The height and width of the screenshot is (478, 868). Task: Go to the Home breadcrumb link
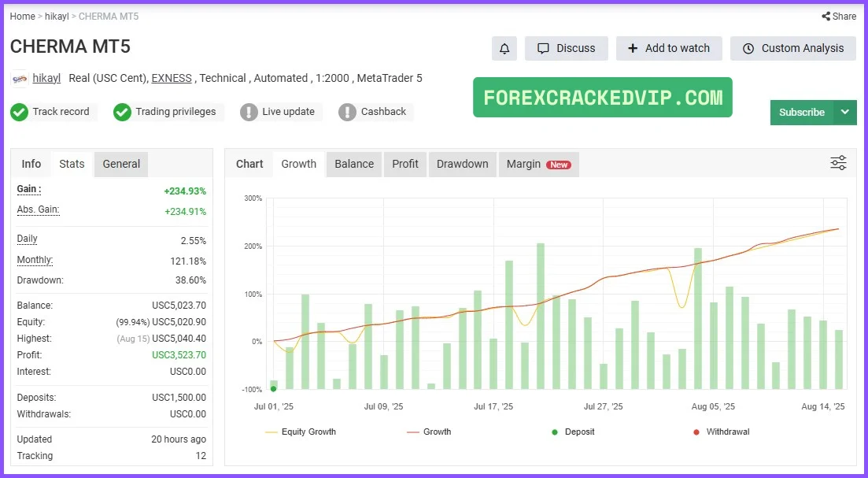(x=22, y=16)
